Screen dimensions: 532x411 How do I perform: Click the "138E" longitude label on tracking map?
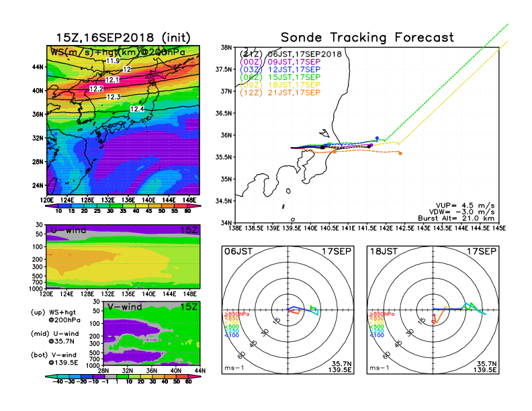tap(235, 228)
